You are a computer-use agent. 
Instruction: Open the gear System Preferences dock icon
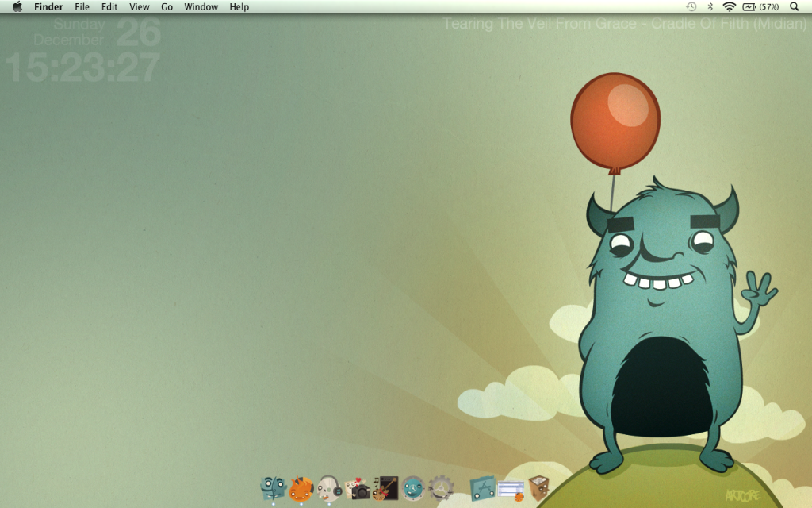[x=441, y=488]
